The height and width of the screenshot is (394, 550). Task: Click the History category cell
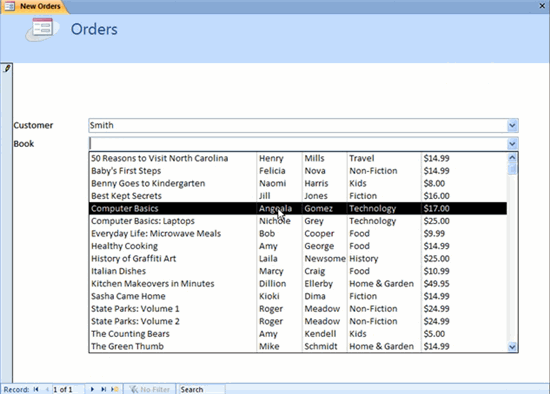(x=364, y=259)
